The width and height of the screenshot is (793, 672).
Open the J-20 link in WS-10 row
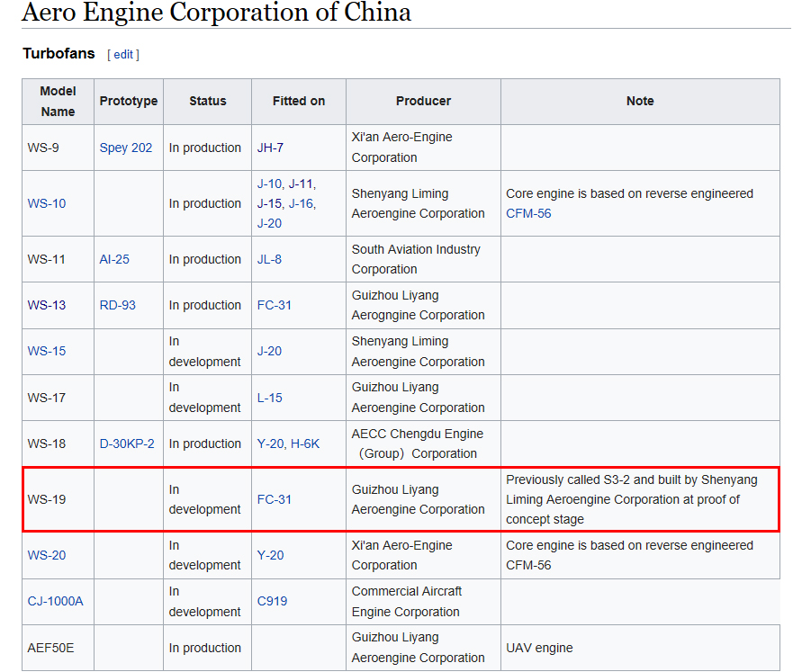coord(269,223)
